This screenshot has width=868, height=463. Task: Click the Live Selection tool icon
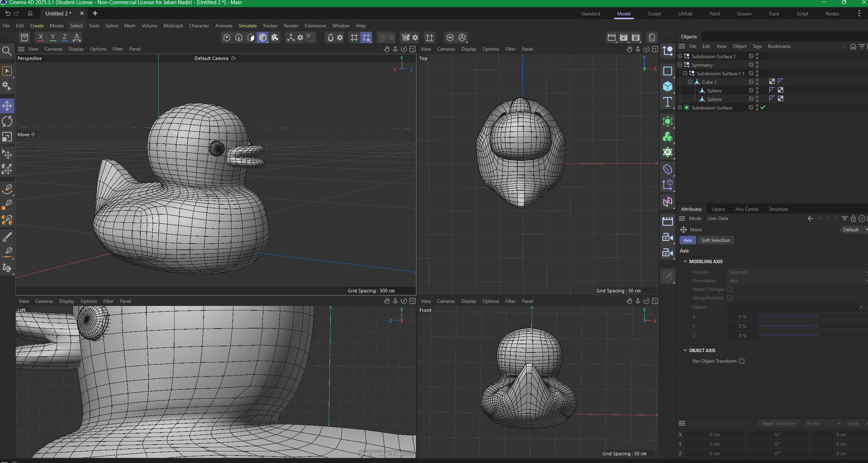[7, 71]
